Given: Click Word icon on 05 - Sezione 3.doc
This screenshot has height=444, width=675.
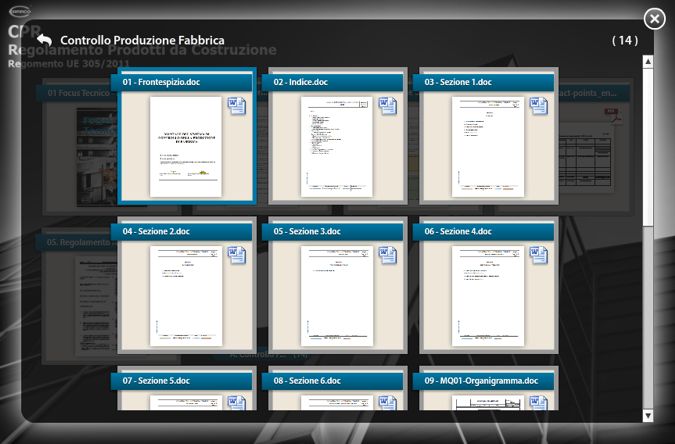Looking at the screenshot, I should (388, 256).
